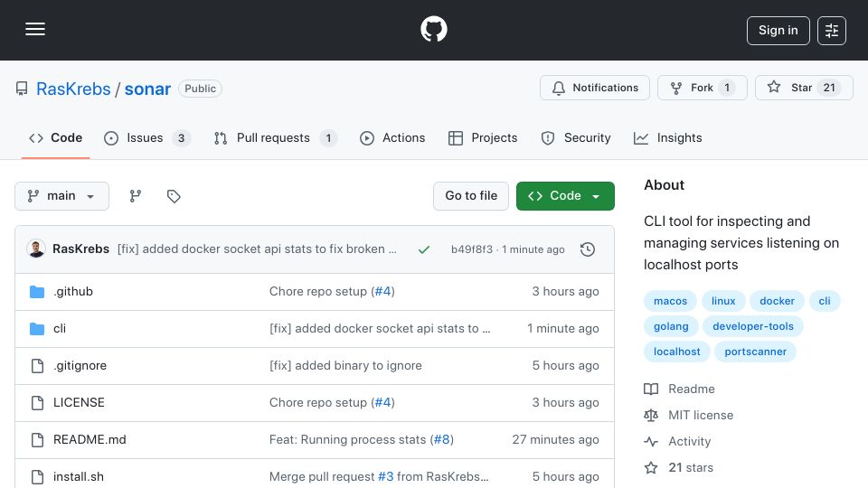868x488 pixels.
Task: Open the MIT license link
Action: click(x=689, y=415)
